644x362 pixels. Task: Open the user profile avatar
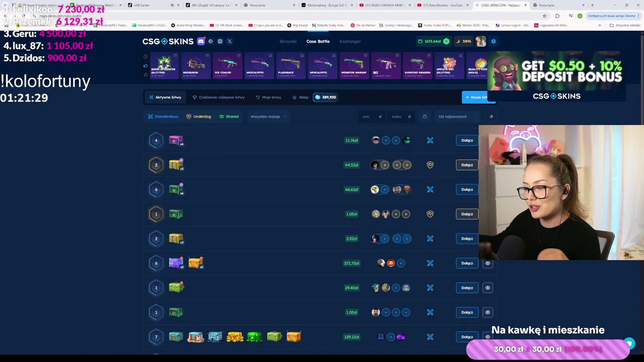tap(480, 41)
